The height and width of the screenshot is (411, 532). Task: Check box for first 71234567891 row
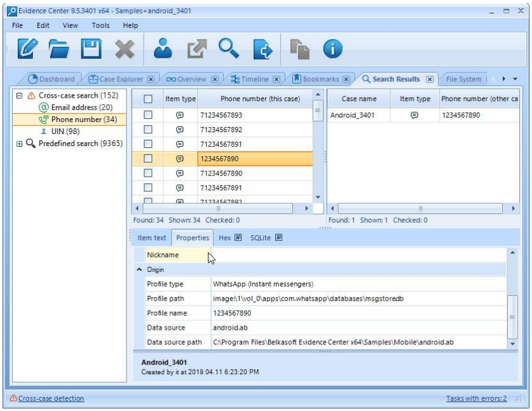(148, 144)
